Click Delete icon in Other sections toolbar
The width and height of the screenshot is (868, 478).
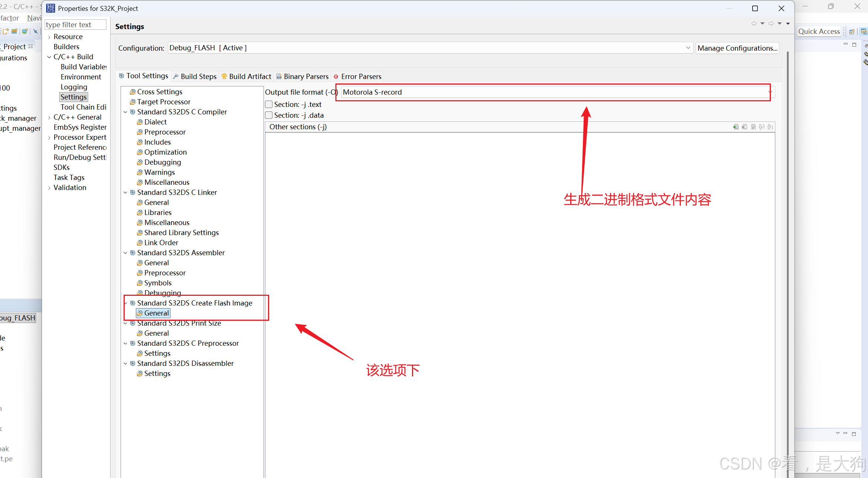[744, 127]
